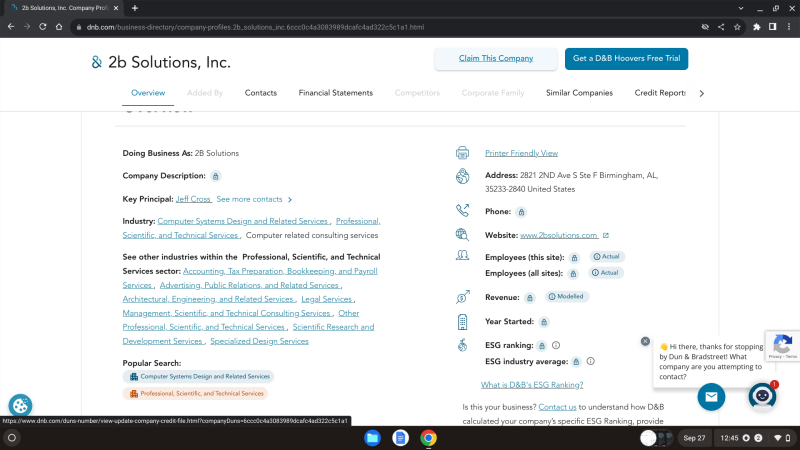This screenshot has height=450, width=800.
Task: Open Legal Services industry link
Action: [327, 299]
